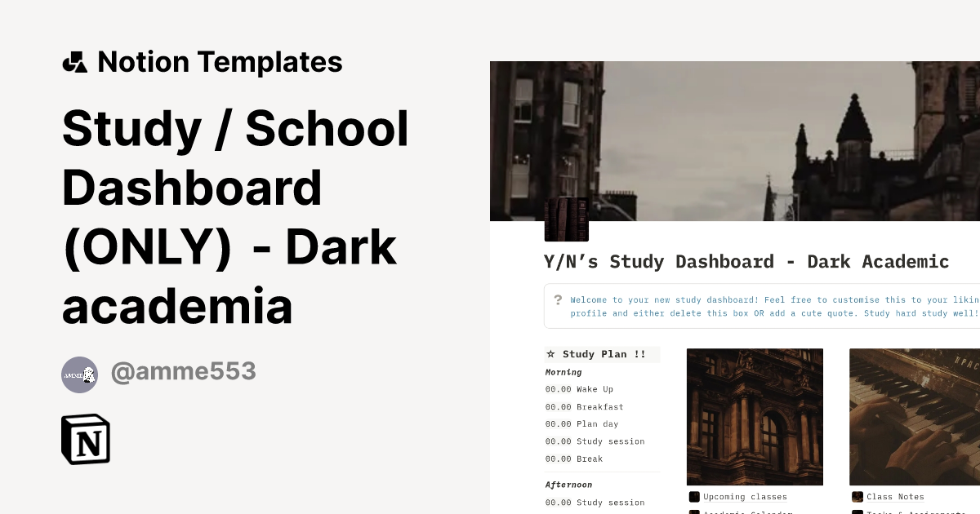Select the dark building gallery image
This screenshot has width=980, height=514.
tap(755, 417)
